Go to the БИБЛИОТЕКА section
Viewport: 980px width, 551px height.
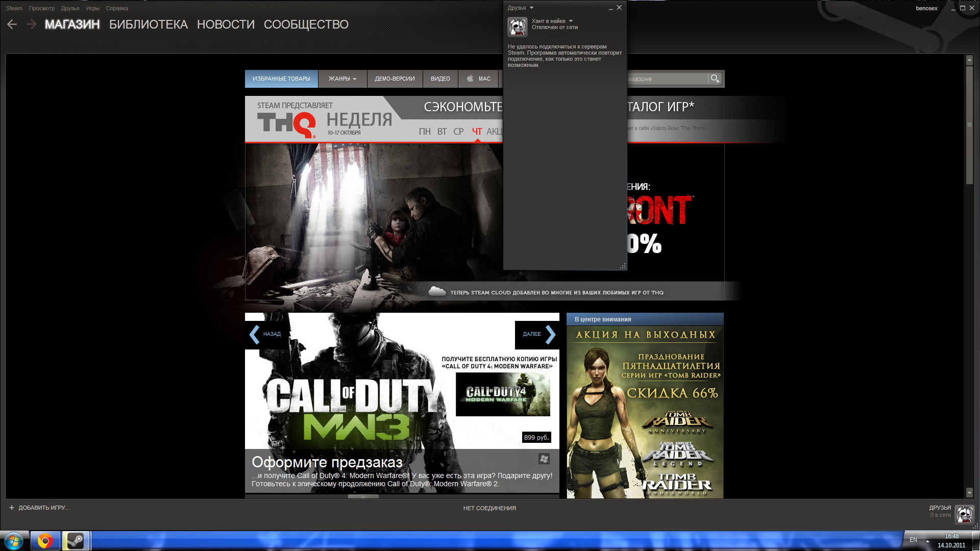tap(149, 24)
